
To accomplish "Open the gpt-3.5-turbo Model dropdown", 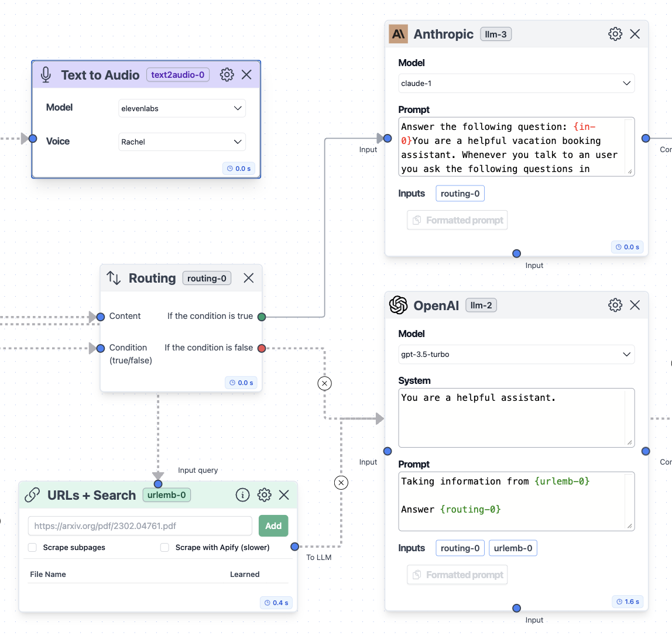I will coord(516,354).
